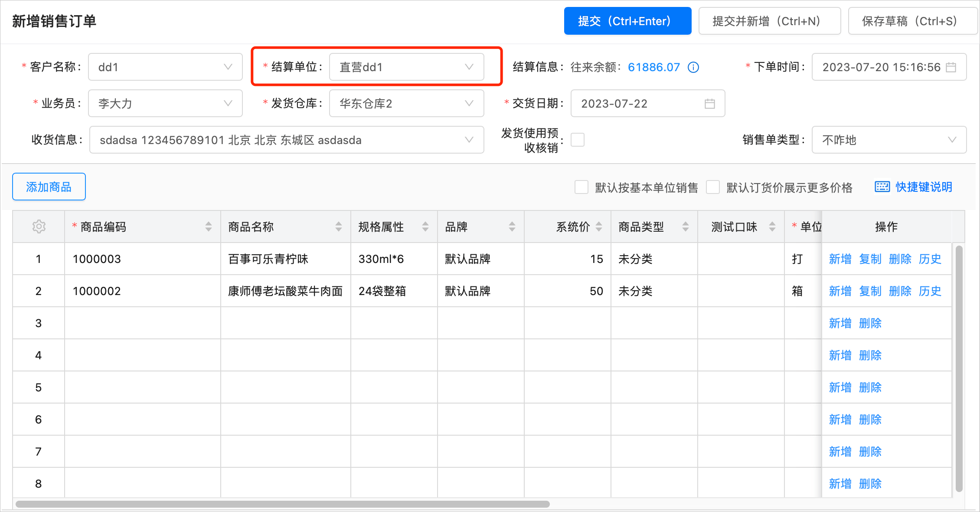
Task: Click 历史 in row 百事可乐青柠味
Action: [930, 259]
